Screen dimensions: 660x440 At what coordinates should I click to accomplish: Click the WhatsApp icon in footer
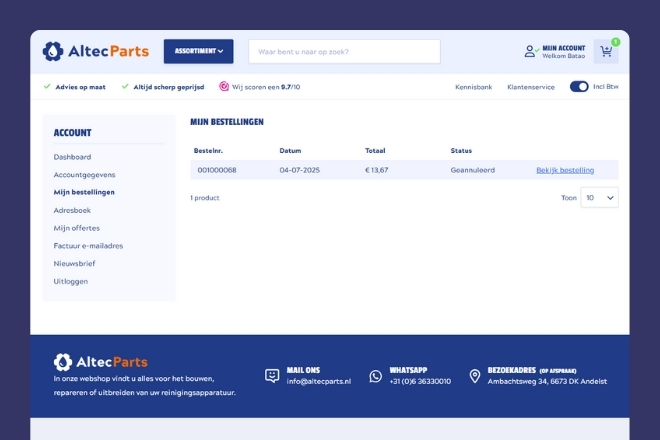click(x=376, y=376)
